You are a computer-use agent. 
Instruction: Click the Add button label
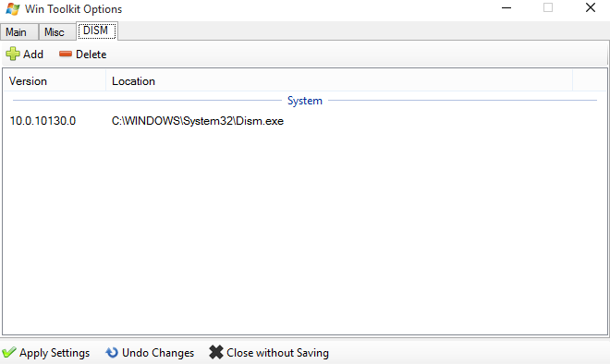tap(33, 55)
